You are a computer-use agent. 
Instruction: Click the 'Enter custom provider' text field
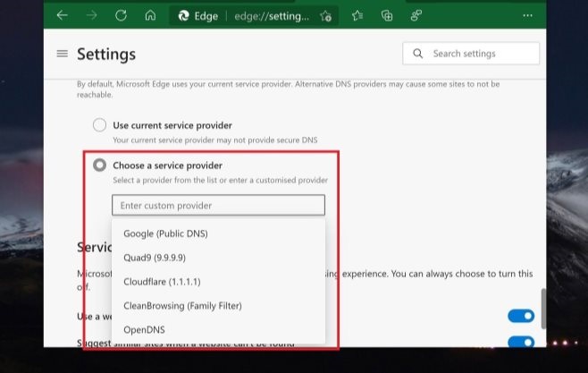pyautogui.click(x=218, y=206)
